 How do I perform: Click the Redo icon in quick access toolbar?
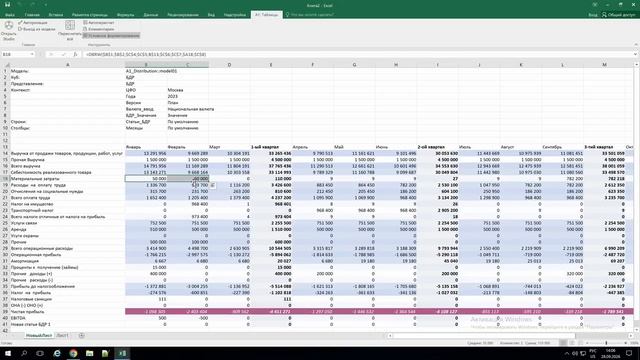(33, 5)
